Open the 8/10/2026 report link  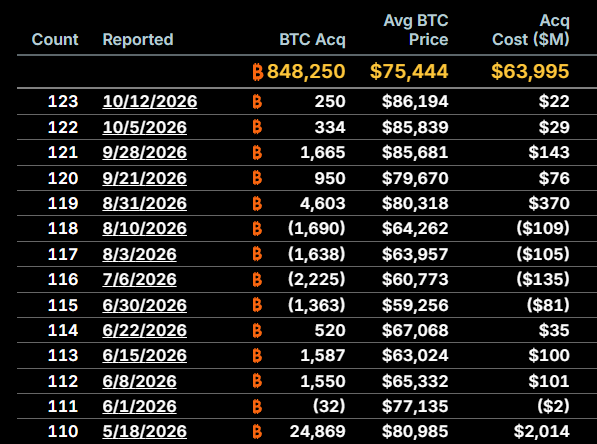pyautogui.click(x=145, y=228)
